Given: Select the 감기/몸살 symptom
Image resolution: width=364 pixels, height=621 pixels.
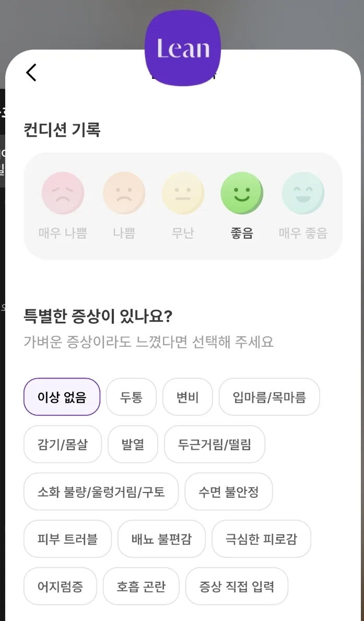Looking at the screenshot, I should (x=63, y=444).
